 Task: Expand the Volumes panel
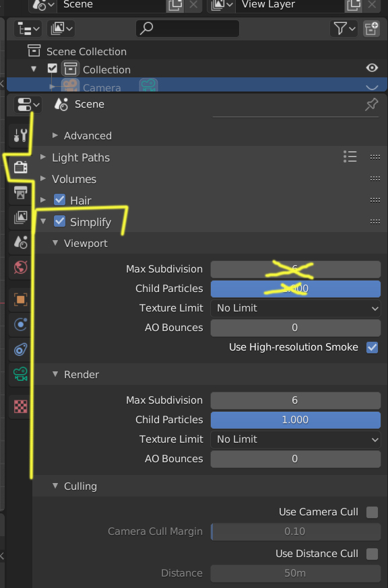[x=43, y=178]
